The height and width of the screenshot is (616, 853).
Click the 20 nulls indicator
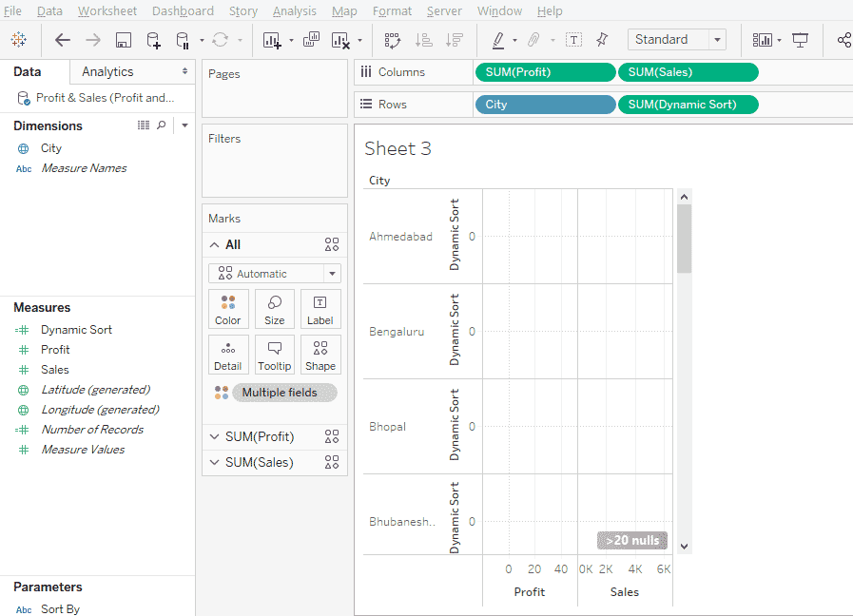631,539
